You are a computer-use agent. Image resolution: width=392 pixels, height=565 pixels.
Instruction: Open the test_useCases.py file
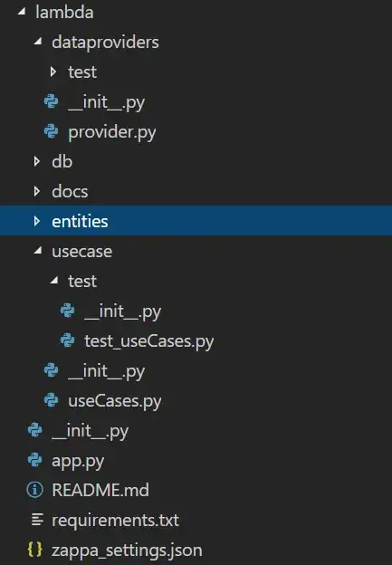(x=148, y=340)
